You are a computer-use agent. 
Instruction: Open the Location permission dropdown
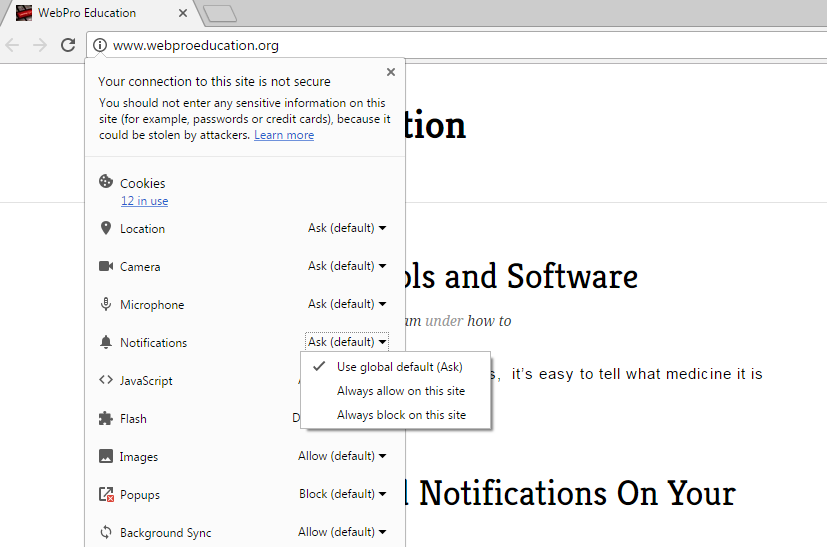pyautogui.click(x=346, y=228)
